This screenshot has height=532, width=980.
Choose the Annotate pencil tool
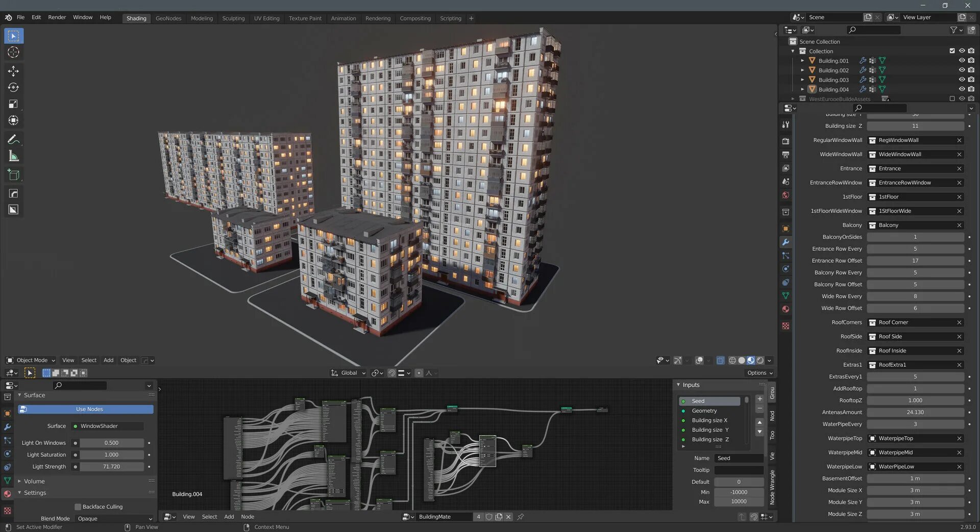[x=13, y=139]
